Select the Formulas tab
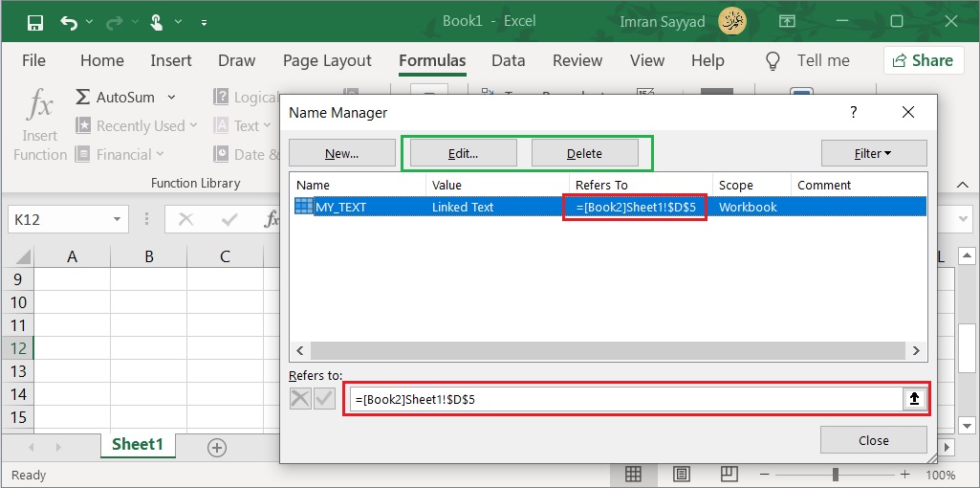The image size is (980, 488). (x=432, y=60)
